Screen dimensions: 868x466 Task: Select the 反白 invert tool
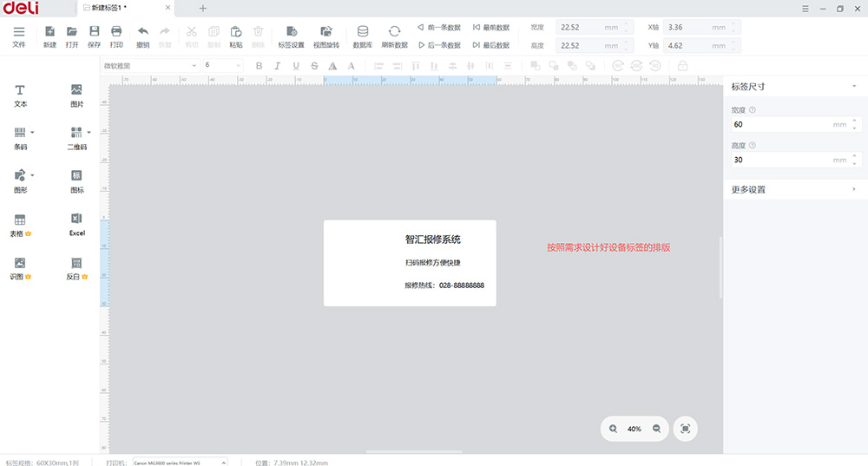77,268
